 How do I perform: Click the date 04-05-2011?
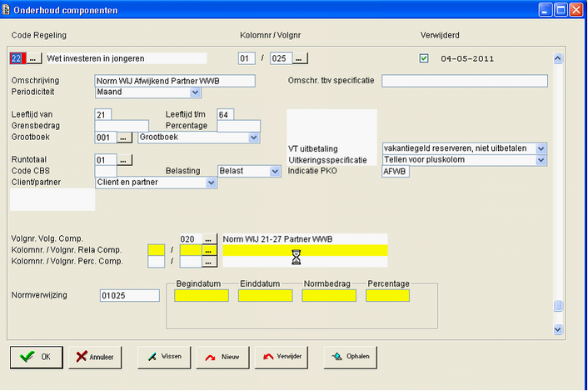tap(467, 58)
